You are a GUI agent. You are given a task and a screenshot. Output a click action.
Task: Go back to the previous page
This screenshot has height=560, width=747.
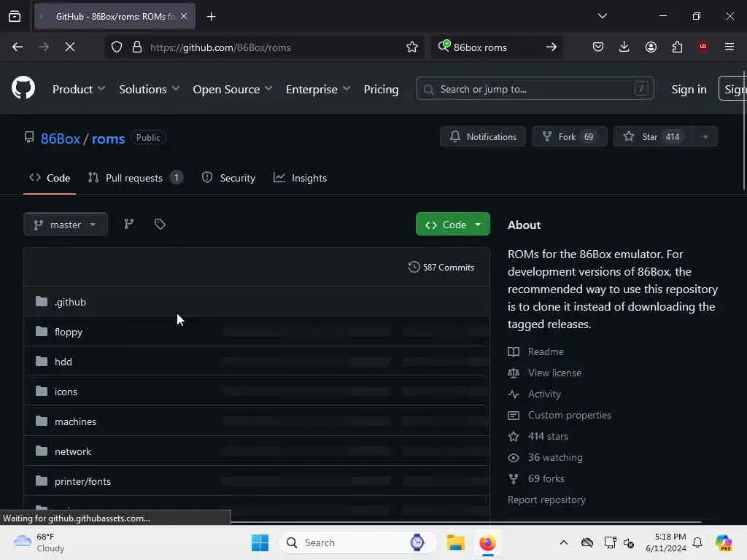pos(18,47)
